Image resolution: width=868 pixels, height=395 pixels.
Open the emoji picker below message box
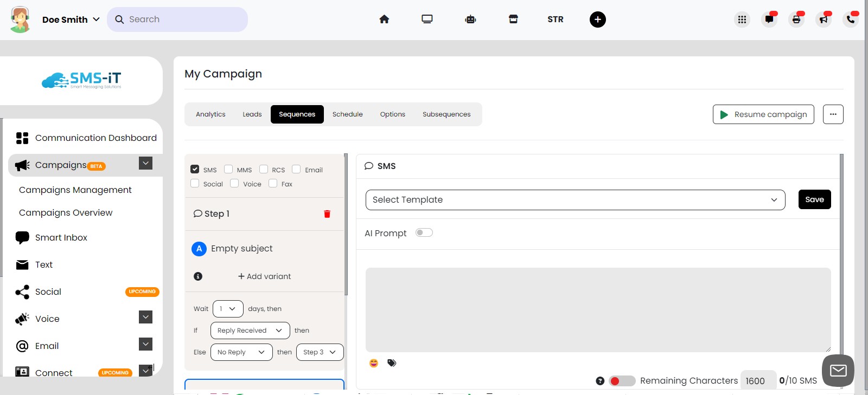tap(374, 363)
